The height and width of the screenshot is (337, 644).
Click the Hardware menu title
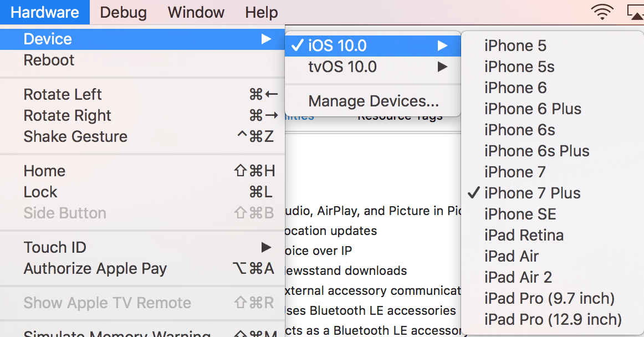click(44, 12)
